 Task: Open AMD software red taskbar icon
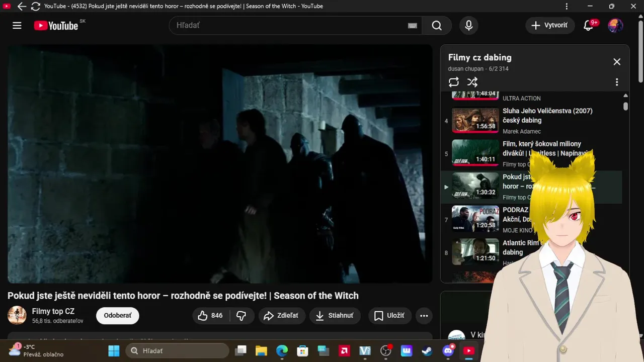click(344, 351)
